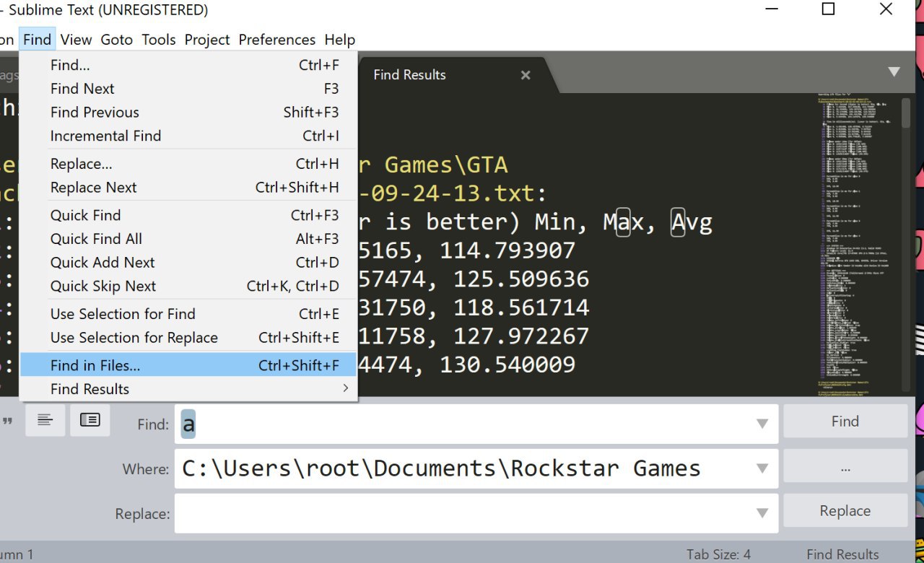Open the Project menu

[207, 40]
